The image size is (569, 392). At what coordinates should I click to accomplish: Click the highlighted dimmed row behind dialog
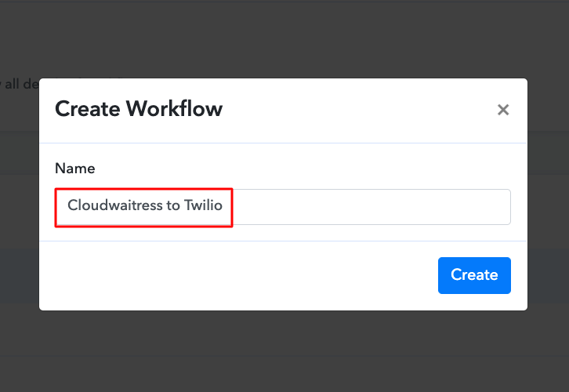20,276
